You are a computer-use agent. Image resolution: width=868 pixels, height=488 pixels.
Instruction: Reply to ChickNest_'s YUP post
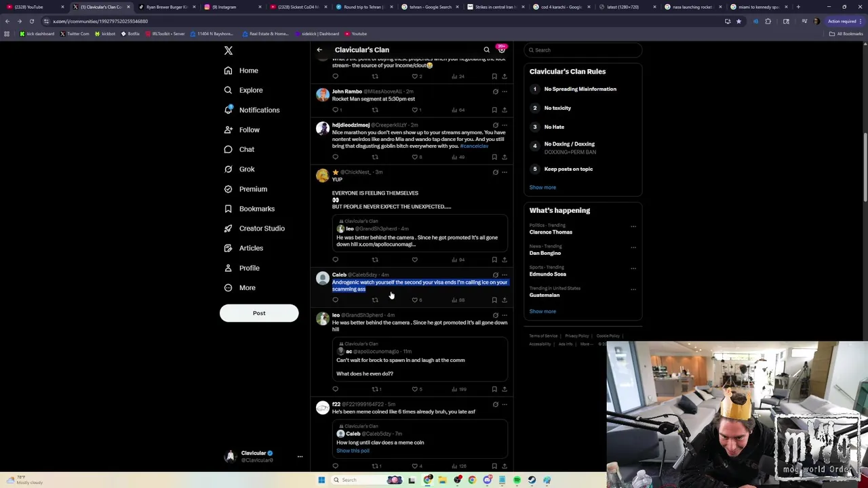pyautogui.click(x=335, y=260)
